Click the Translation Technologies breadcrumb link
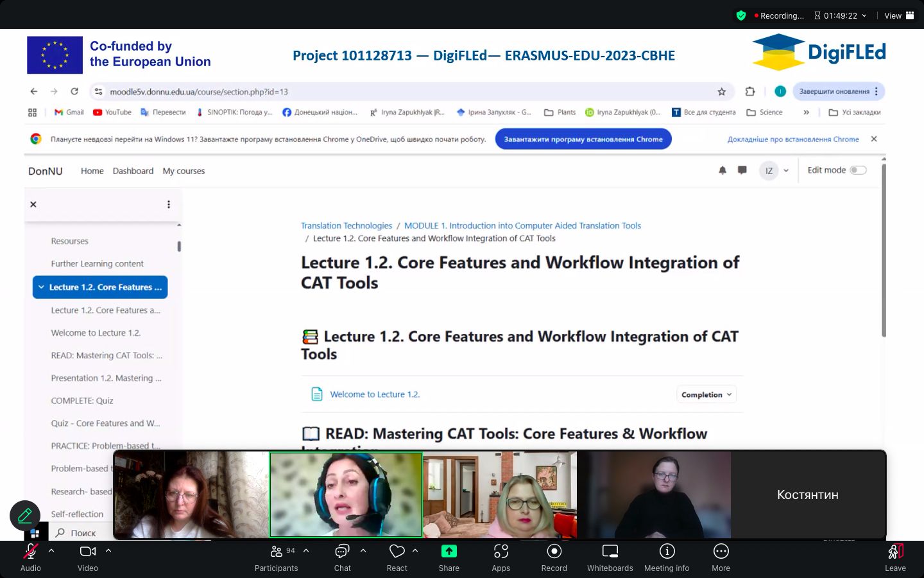 (x=346, y=225)
